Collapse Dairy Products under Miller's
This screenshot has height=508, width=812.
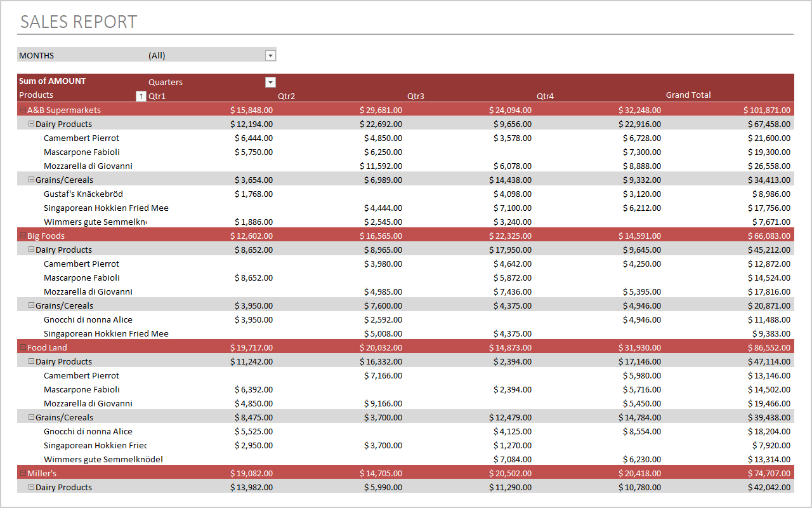point(31,487)
